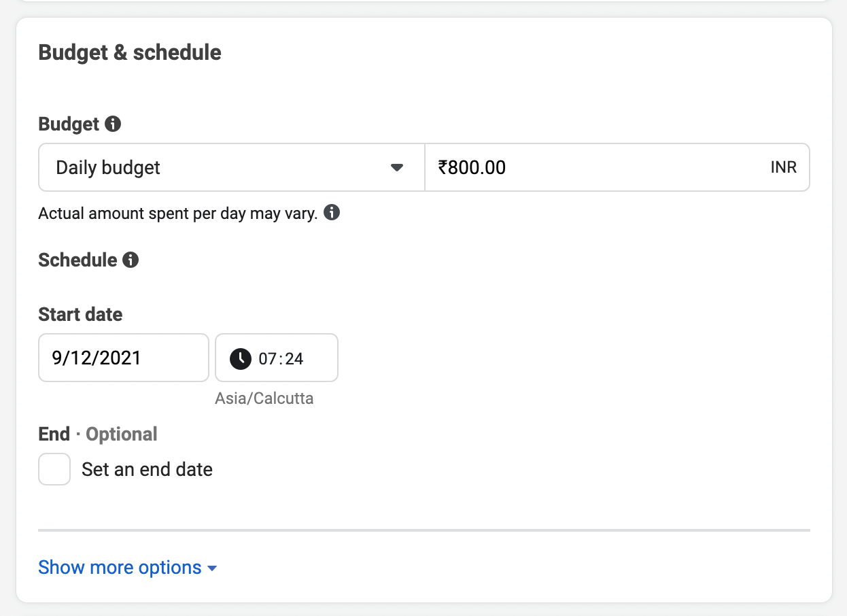This screenshot has height=616, width=847.
Task: Click the caret arrow in Daily budget box
Action: (x=397, y=168)
